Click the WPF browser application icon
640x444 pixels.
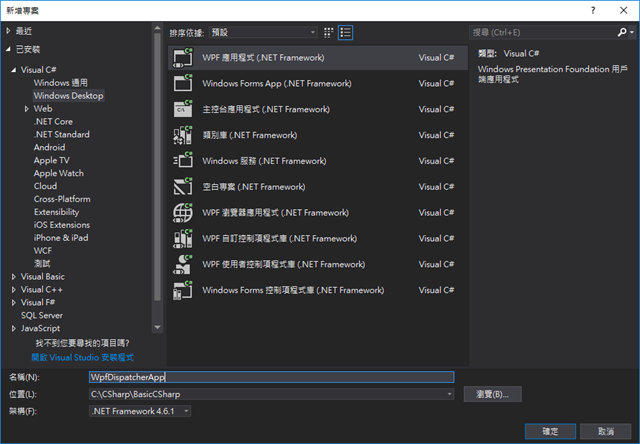click(x=183, y=213)
